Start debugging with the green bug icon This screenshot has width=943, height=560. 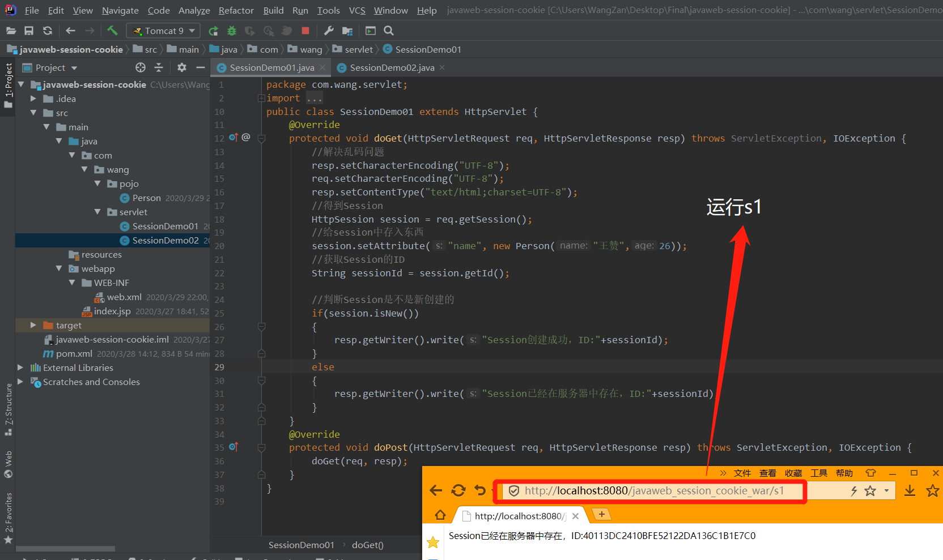click(231, 31)
